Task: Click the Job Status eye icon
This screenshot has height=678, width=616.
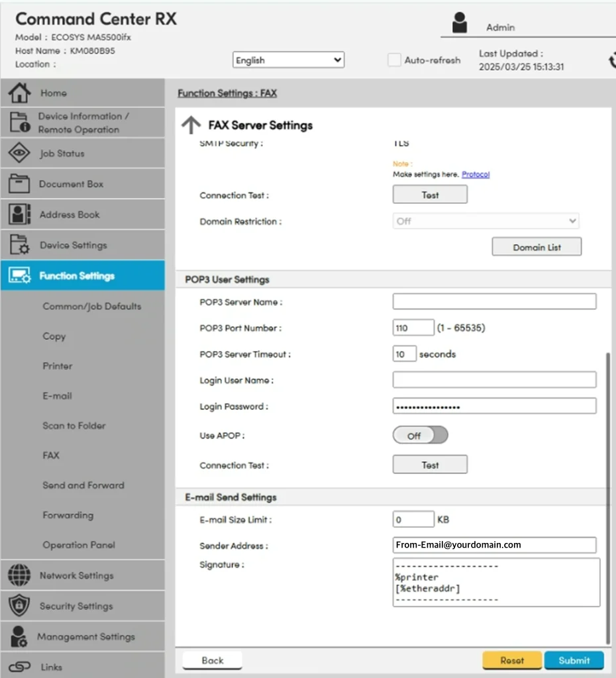Action: (19, 154)
